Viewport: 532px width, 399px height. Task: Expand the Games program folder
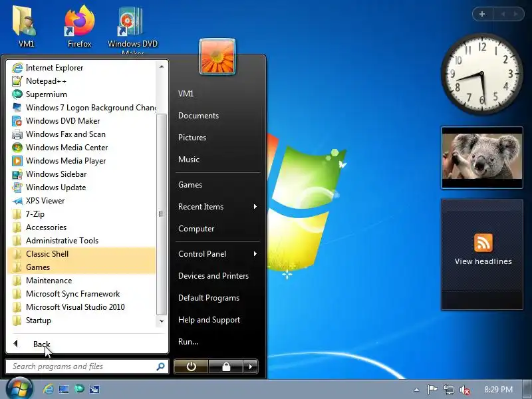click(81, 267)
